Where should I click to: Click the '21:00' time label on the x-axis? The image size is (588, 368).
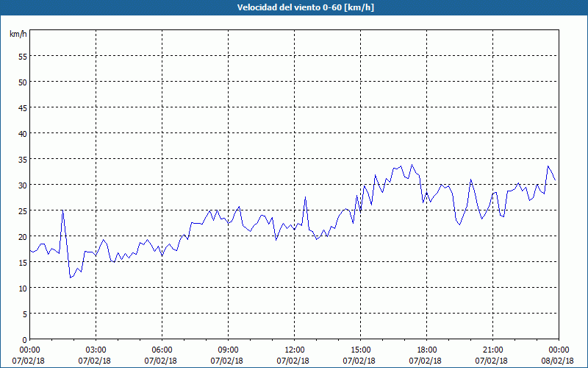click(492, 350)
